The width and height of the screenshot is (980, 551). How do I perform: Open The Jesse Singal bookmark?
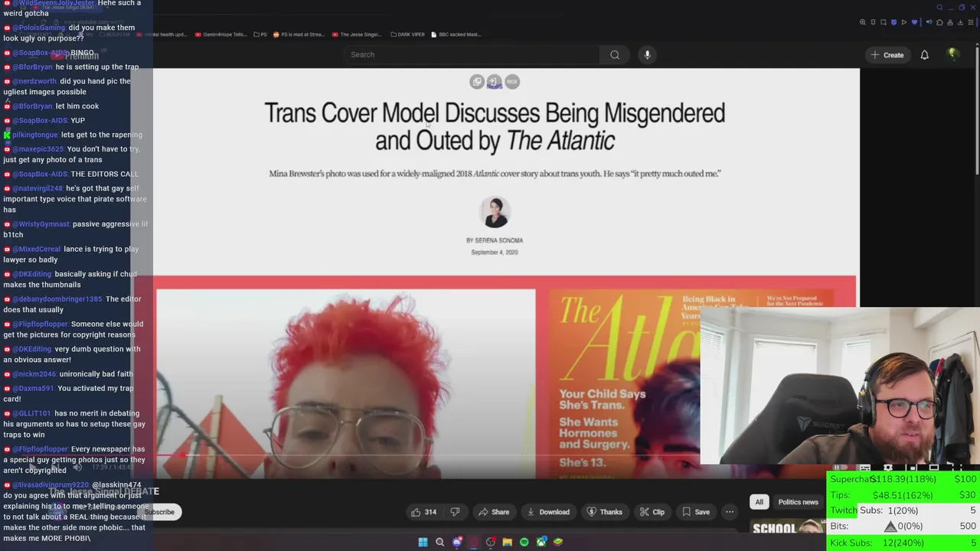[356, 34]
